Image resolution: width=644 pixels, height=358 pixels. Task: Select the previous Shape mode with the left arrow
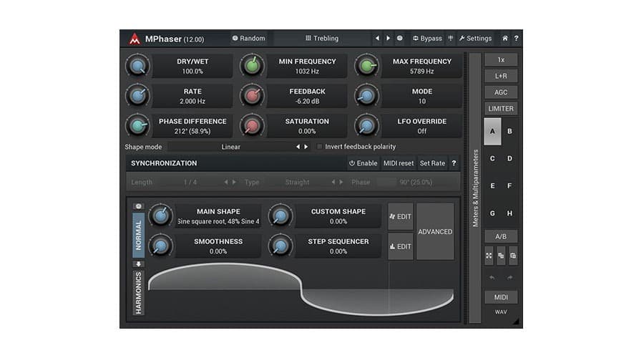[298, 147]
